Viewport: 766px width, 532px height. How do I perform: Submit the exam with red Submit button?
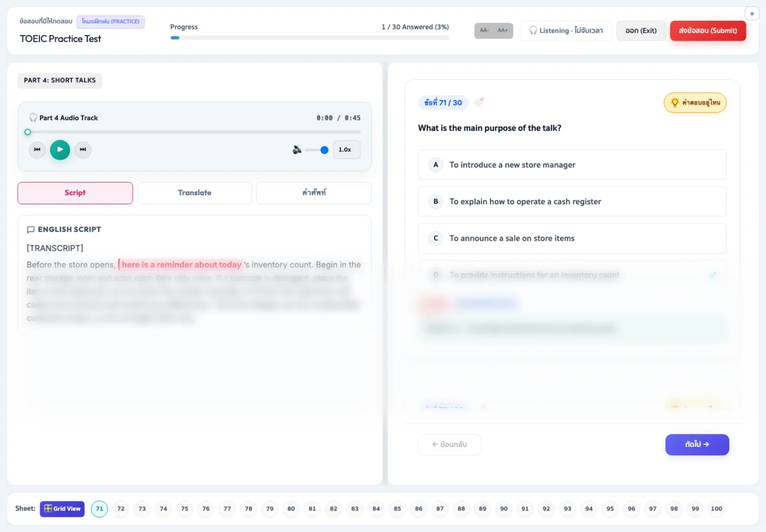click(x=708, y=31)
